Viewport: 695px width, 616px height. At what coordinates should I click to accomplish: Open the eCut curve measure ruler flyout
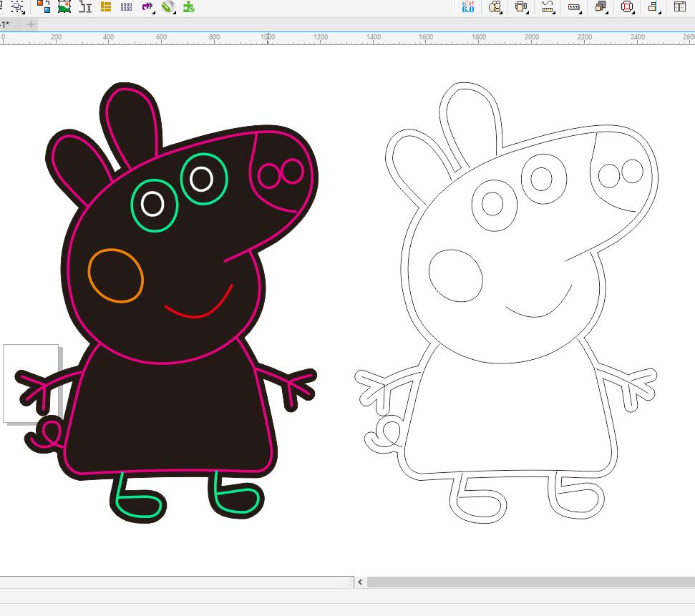pos(548,6)
